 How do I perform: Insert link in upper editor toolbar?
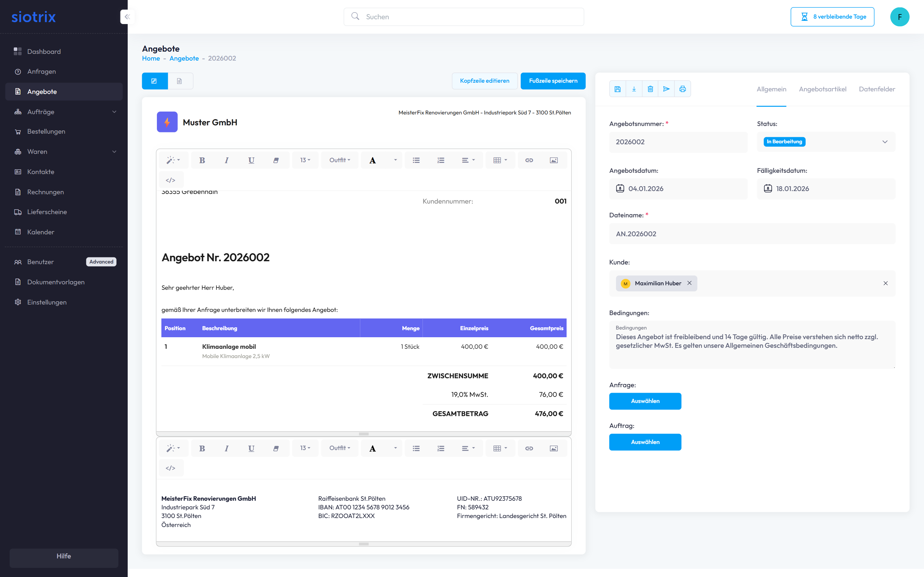point(529,160)
